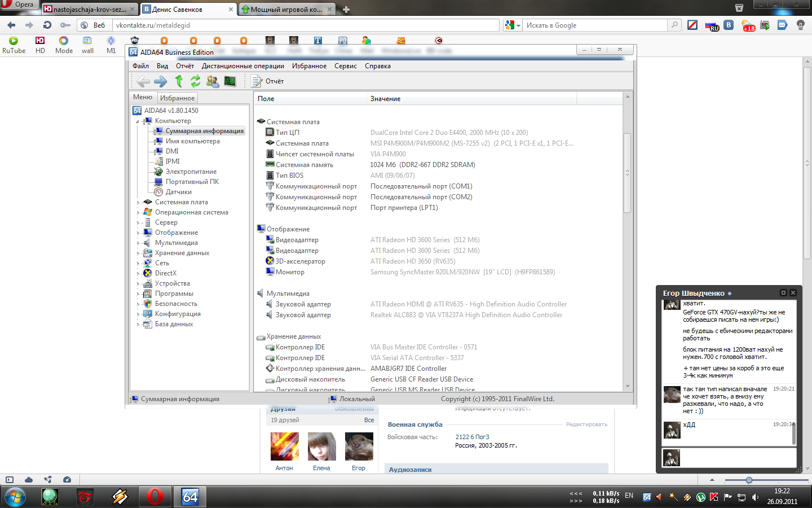This screenshot has width=812, height=508.
Task: Open friend Антон's profile thumbnail
Action: (284, 447)
